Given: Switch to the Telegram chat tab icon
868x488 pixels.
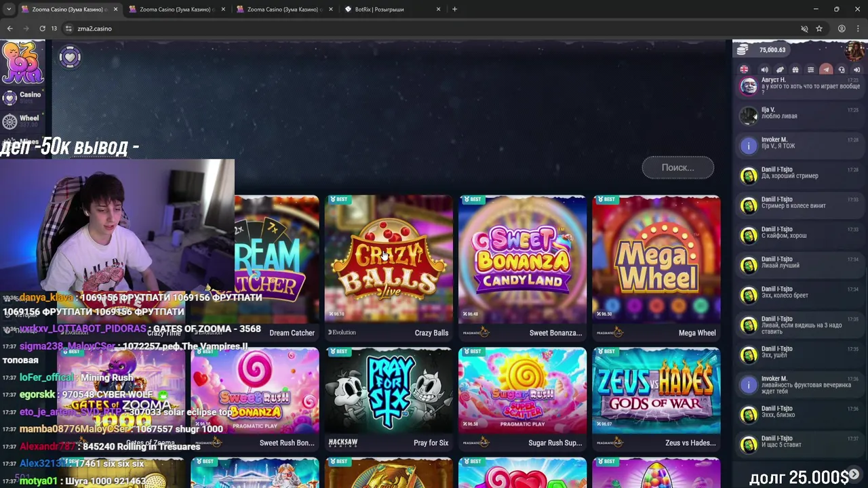Looking at the screenshot, I should coord(826,70).
